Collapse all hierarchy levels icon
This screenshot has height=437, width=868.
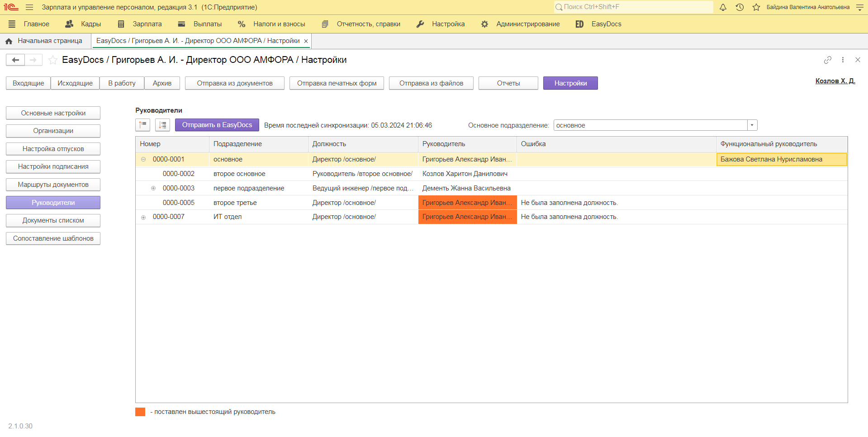143,125
